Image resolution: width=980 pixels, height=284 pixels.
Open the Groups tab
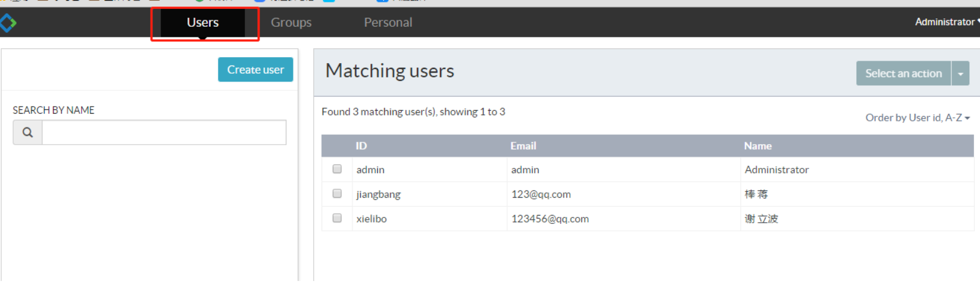(291, 23)
